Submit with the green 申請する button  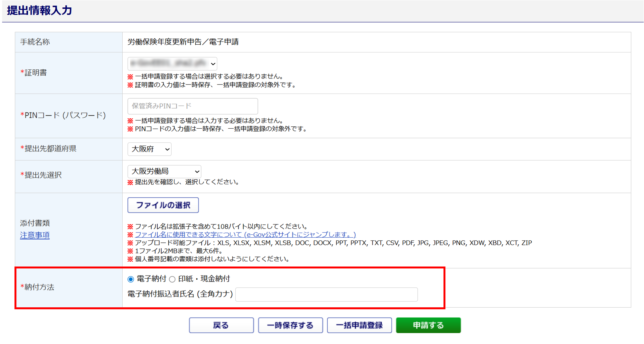click(x=428, y=325)
